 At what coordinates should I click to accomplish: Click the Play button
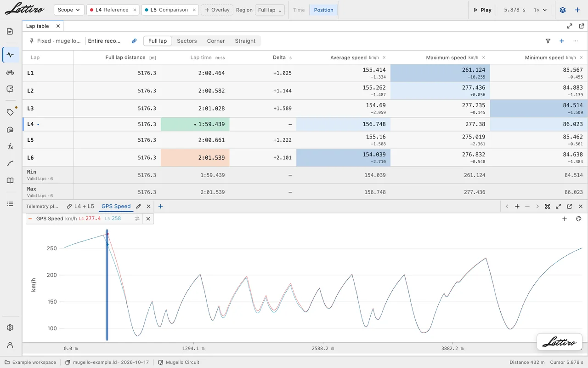(482, 10)
